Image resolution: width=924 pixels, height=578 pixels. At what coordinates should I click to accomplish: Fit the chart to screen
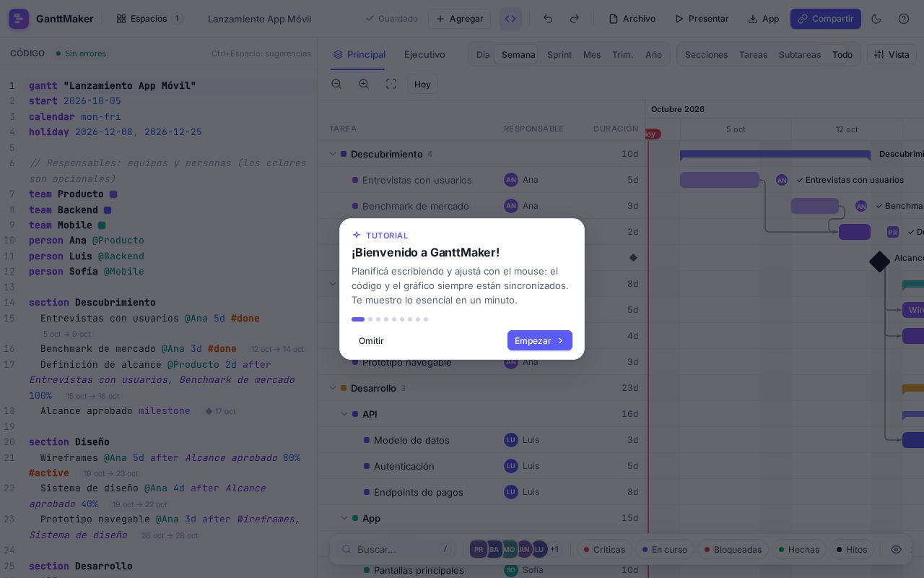point(391,84)
